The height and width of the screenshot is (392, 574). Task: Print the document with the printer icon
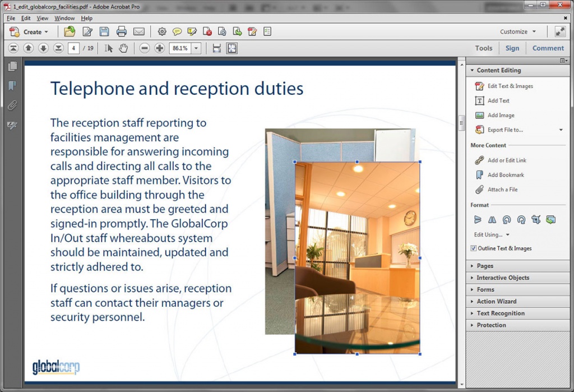[122, 32]
